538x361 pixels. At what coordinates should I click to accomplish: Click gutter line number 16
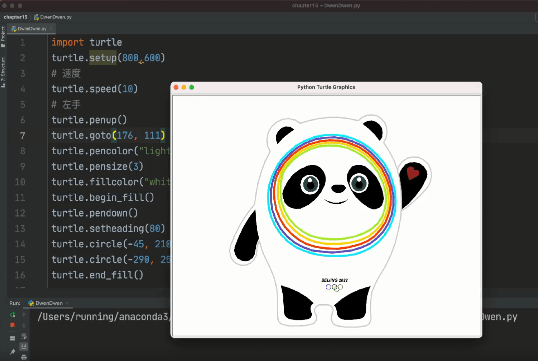pyautogui.click(x=20, y=275)
